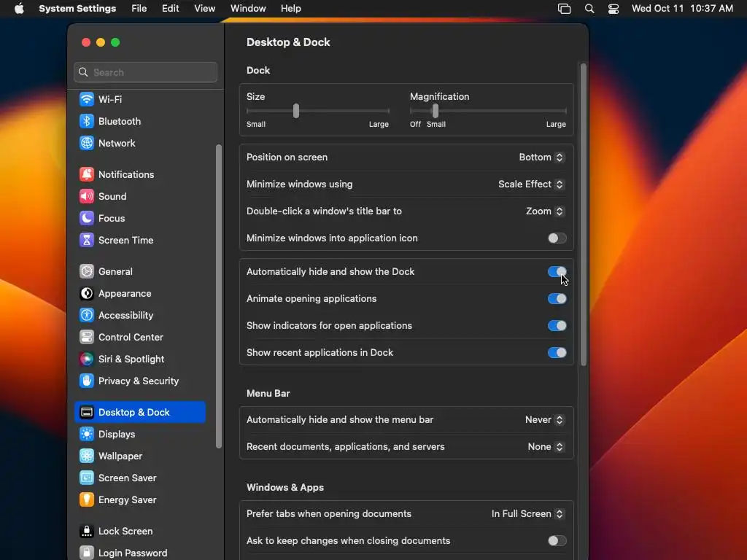Image resolution: width=747 pixels, height=560 pixels.
Task: Select the Bluetooth icon in sidebar
Action: pyautogui.click(x=86, y=121)
